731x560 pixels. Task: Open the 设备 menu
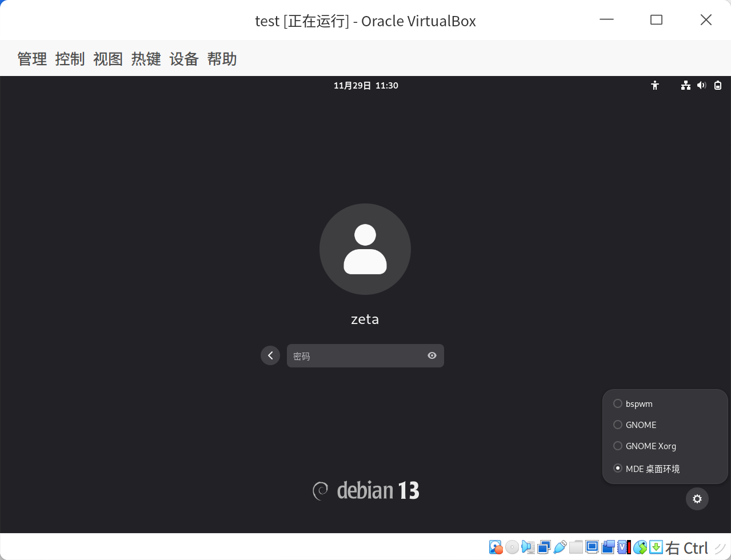(184, 59)
